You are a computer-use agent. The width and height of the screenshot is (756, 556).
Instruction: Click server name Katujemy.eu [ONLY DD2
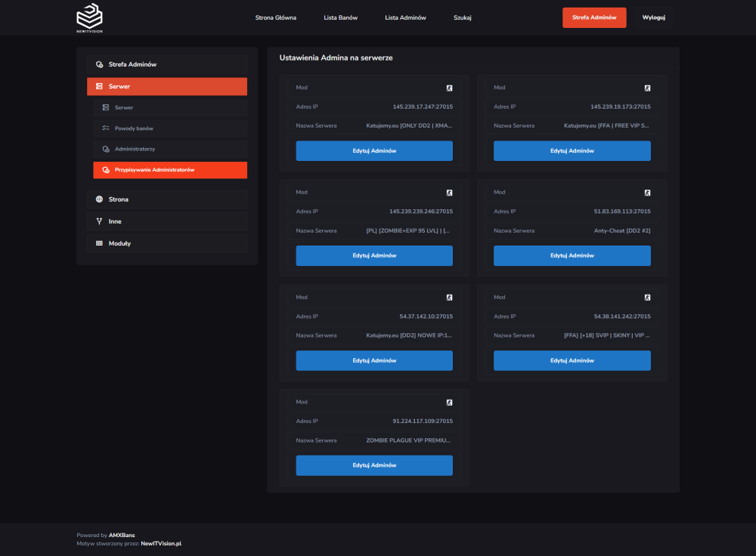pyautogui.click(x=409, y=125)
